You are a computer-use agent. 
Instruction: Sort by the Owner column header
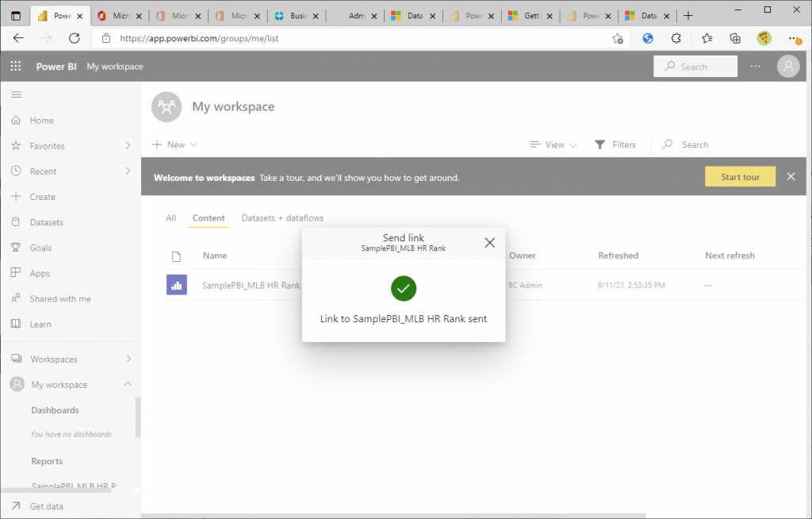pyautogui.click(x=523, y=255)
